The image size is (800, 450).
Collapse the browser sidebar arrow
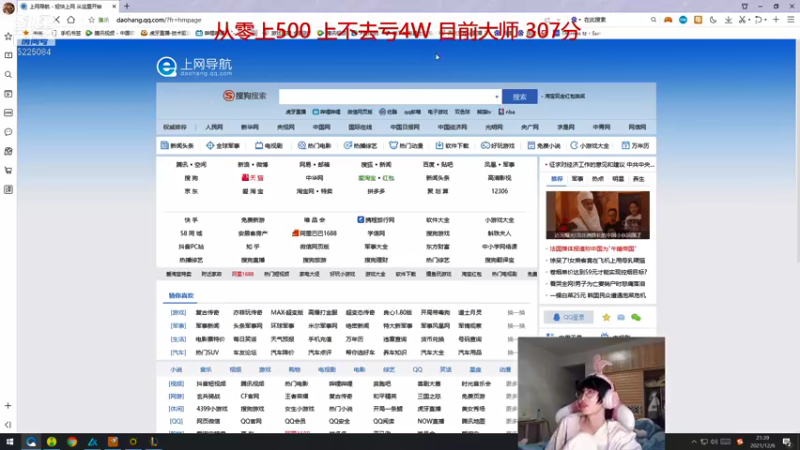point(8,424)
